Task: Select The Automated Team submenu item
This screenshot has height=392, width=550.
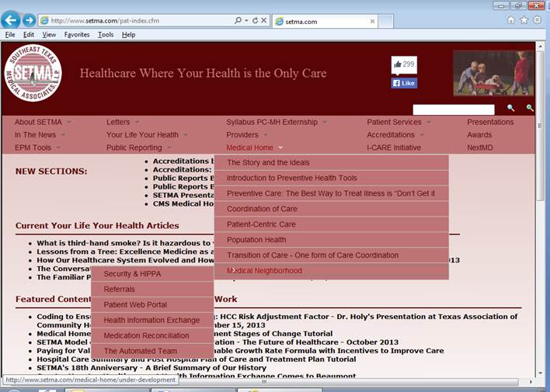Action: pyautogui.click(x=152, y=351)
